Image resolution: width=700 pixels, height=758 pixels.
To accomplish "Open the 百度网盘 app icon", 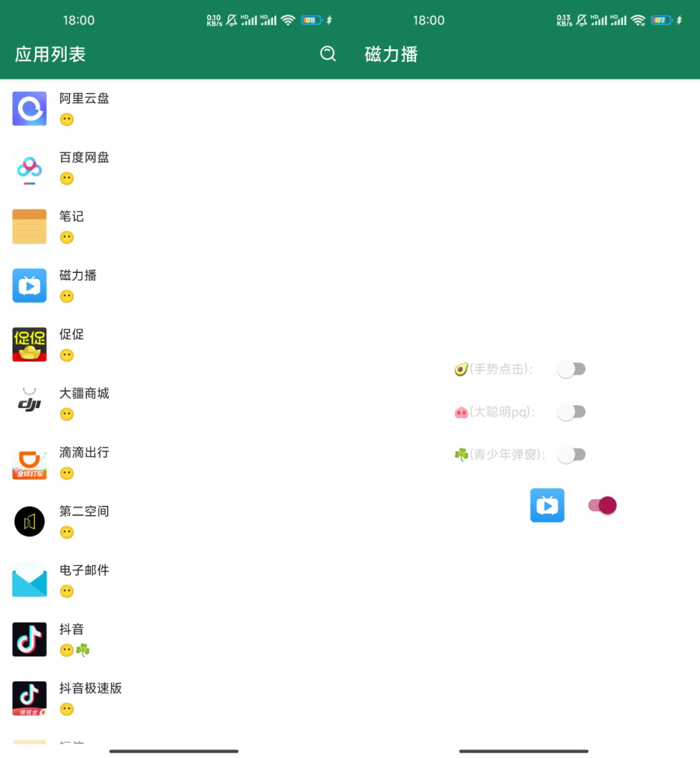I will click(x=29, y=167).
